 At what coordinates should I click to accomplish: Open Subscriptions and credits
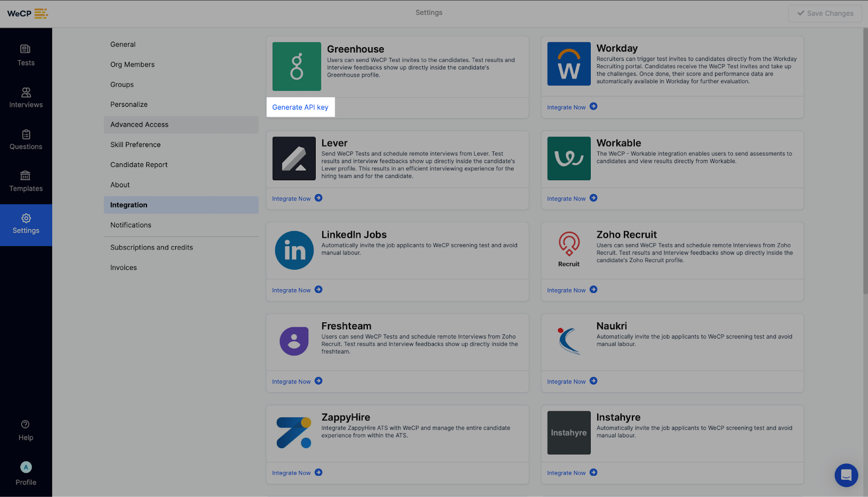click(x=181, y=247)
